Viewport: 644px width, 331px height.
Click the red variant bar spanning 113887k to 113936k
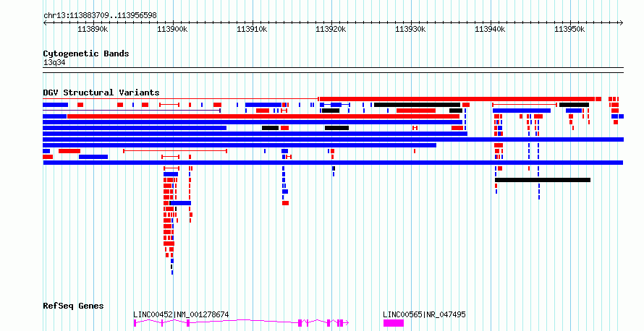click(x=263, y=116)
